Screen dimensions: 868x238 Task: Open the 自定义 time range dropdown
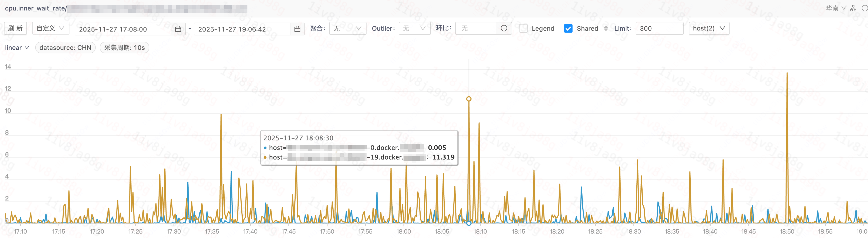50,28
